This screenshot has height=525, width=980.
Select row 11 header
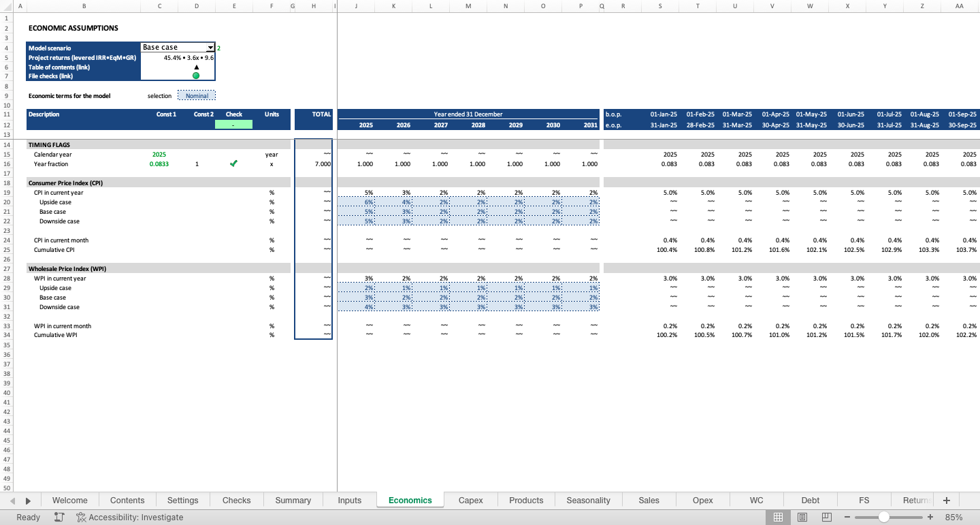click(7, 114)
